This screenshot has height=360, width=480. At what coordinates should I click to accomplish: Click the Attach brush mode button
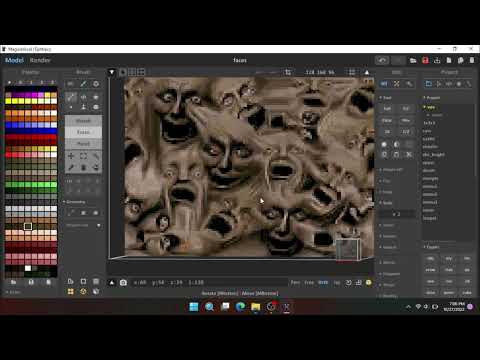point(83,121)
